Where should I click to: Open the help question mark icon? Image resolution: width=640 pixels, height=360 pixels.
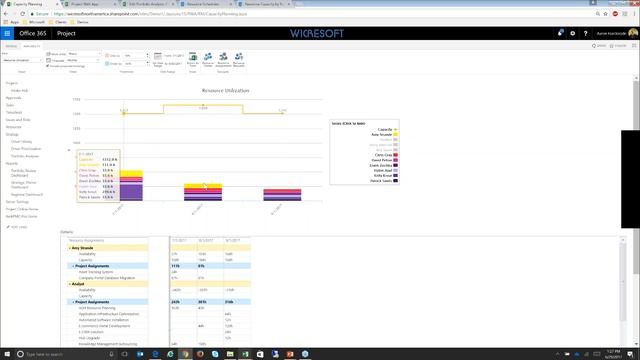585,33
